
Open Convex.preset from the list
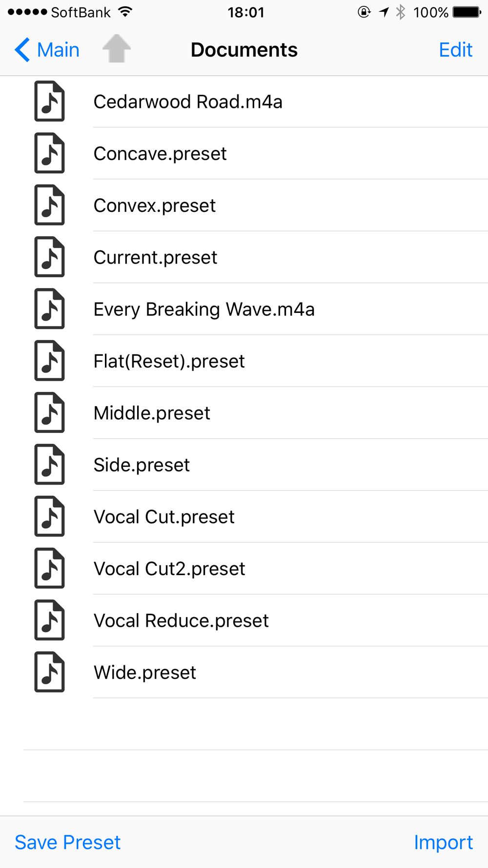pyautogui.click(x=244, y=206)
